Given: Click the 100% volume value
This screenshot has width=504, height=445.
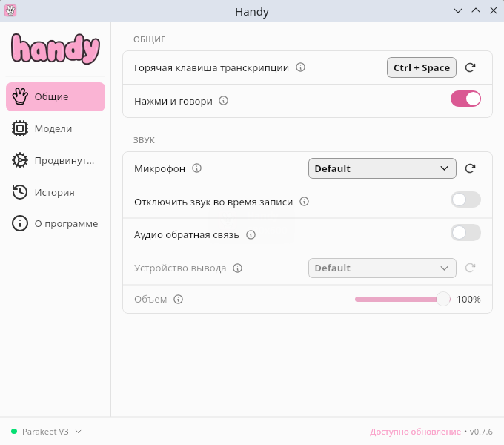Looking at the screenshot, I should click(468, 300).
